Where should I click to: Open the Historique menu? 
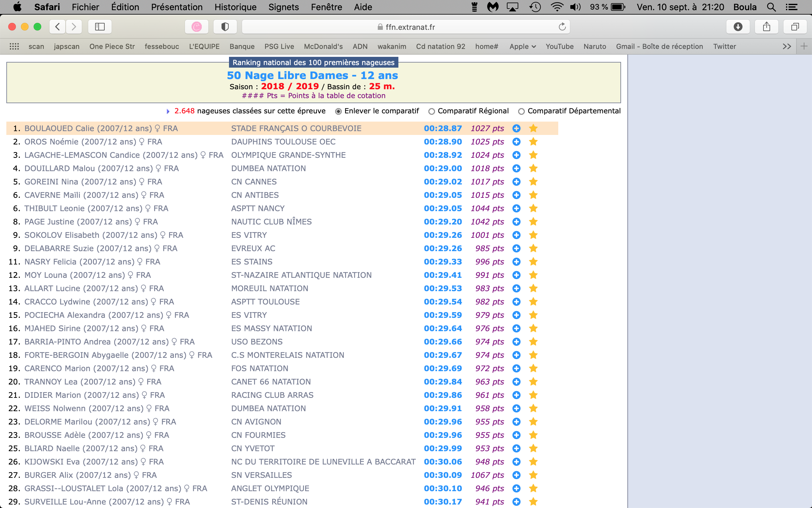point(235,7)
